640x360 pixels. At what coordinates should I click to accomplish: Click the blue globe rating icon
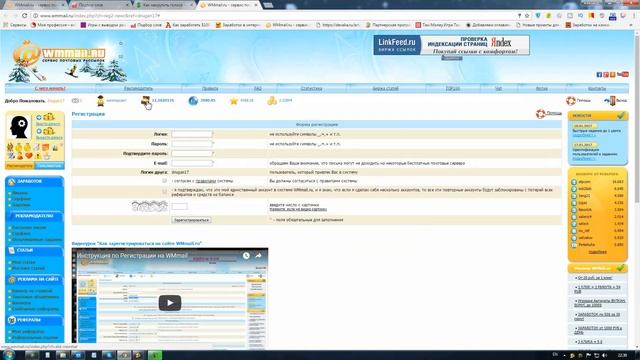pyautogui.click(x=193, y=100)
